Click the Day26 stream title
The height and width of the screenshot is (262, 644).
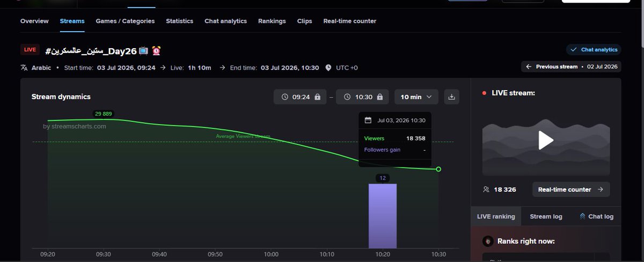(90, 50)
